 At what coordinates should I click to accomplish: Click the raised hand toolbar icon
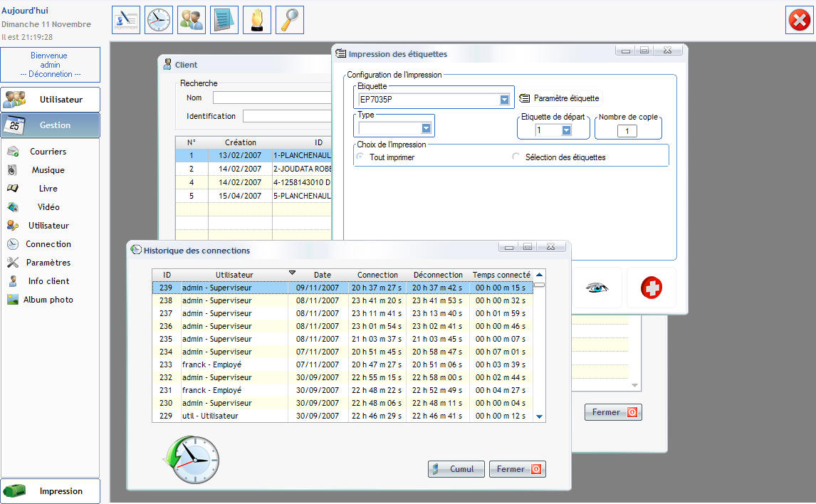coord(257,20)
